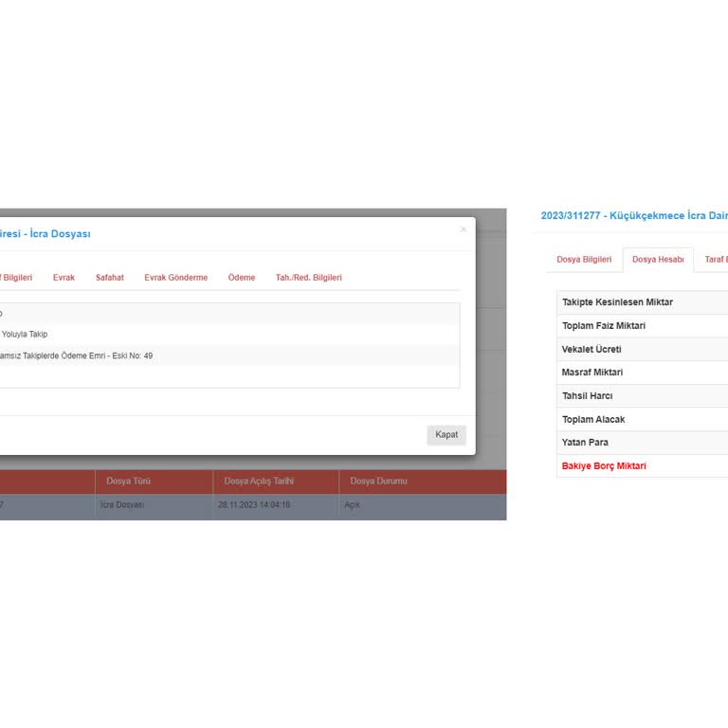This screenshot has width=728, height=728.
Task: Select the Dosya Hesabı tab
Action: (x=658, y=260)
